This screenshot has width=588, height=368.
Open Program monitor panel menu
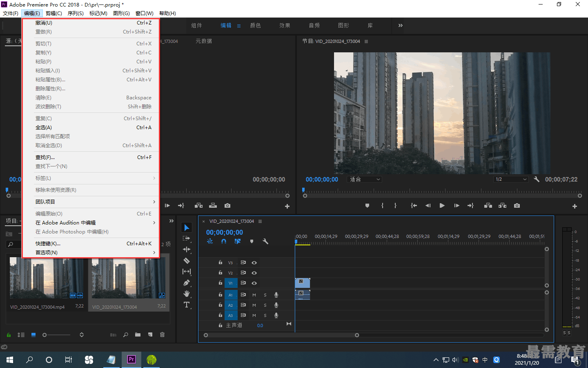pyautogui.click(x=366, y=41)
